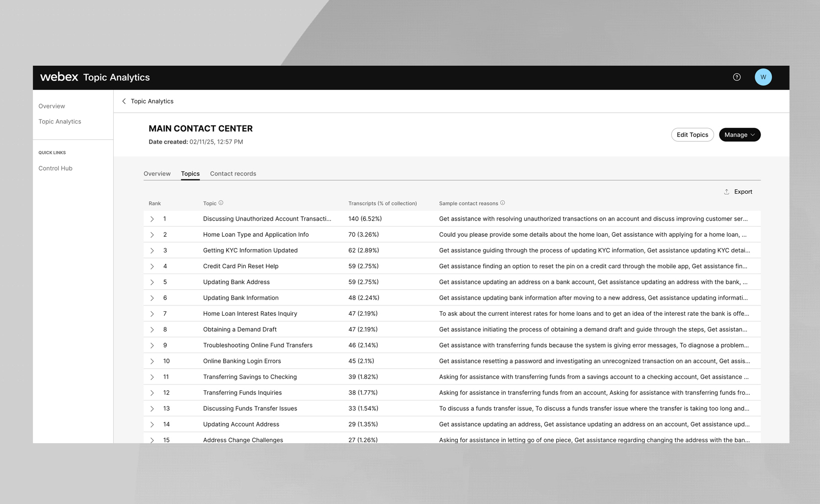Expand the Obtaining a Demand Draft row

click(152, 330)
